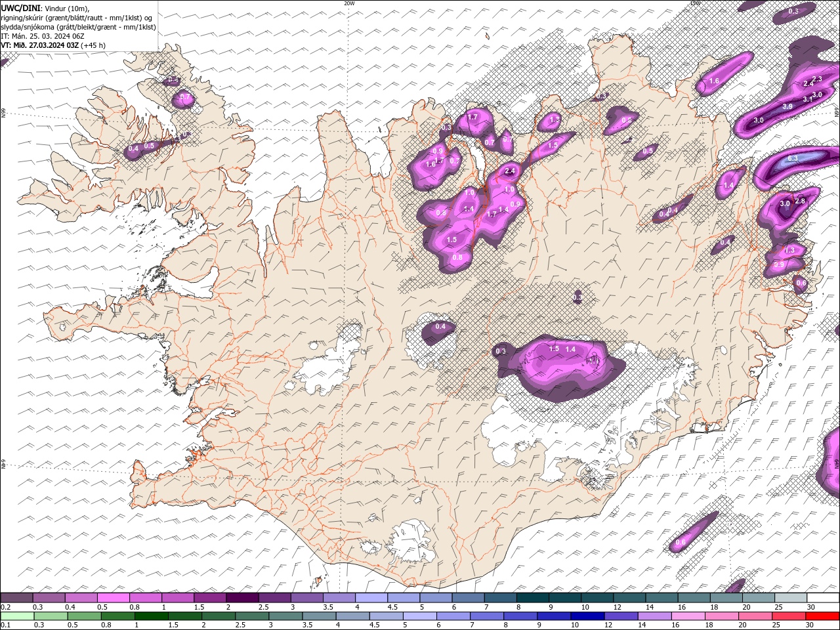840x630 pixels.
Task: Pick the pale green 0.1–0.3 rain legend swatch
Action: coord(18,616)
